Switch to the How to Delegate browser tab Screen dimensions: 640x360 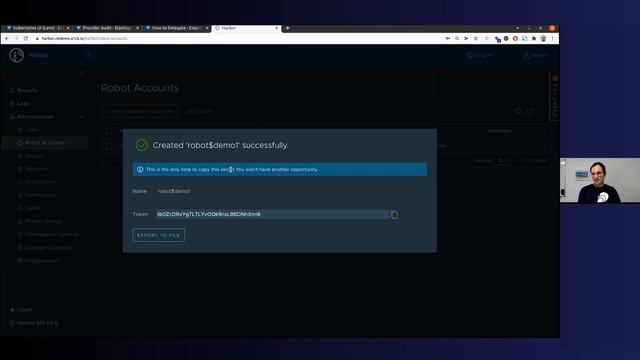point(176,28)
